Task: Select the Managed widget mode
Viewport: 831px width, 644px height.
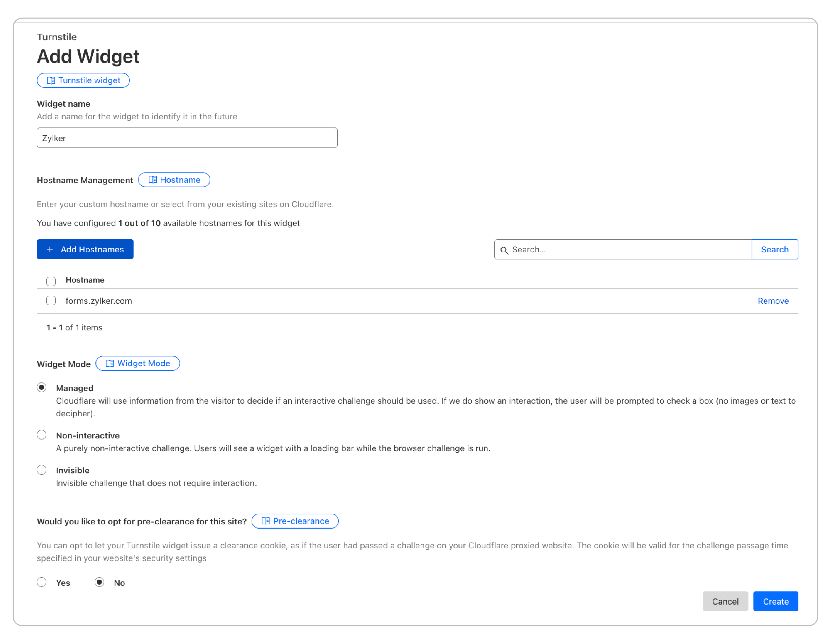Action: pyautogui.click(x=42, y=387)
